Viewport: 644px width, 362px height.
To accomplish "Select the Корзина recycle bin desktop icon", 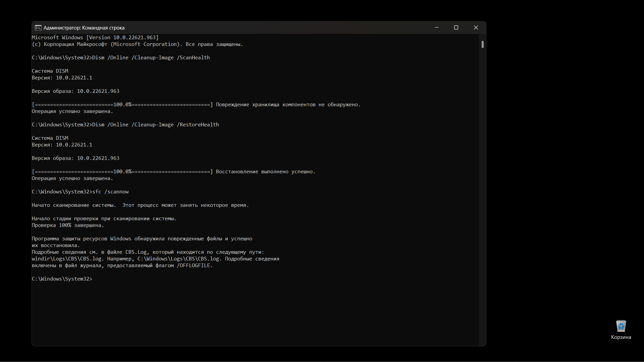I will tap(621, 326).
